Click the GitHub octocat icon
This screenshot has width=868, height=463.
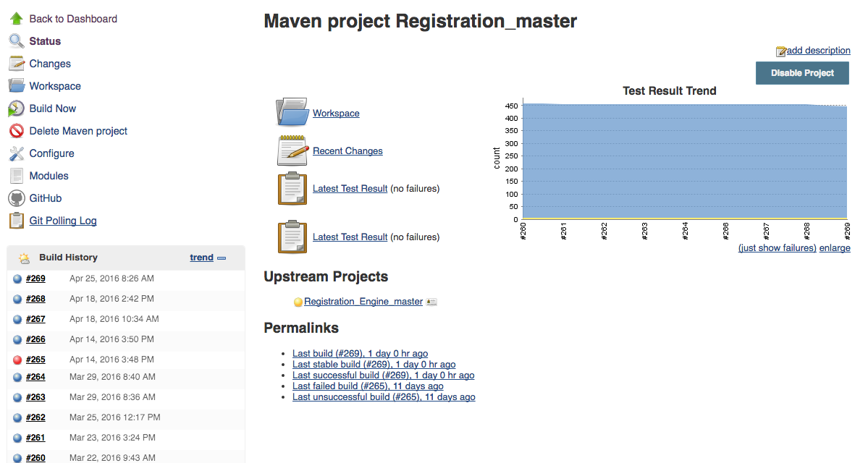tap(16, 198)
